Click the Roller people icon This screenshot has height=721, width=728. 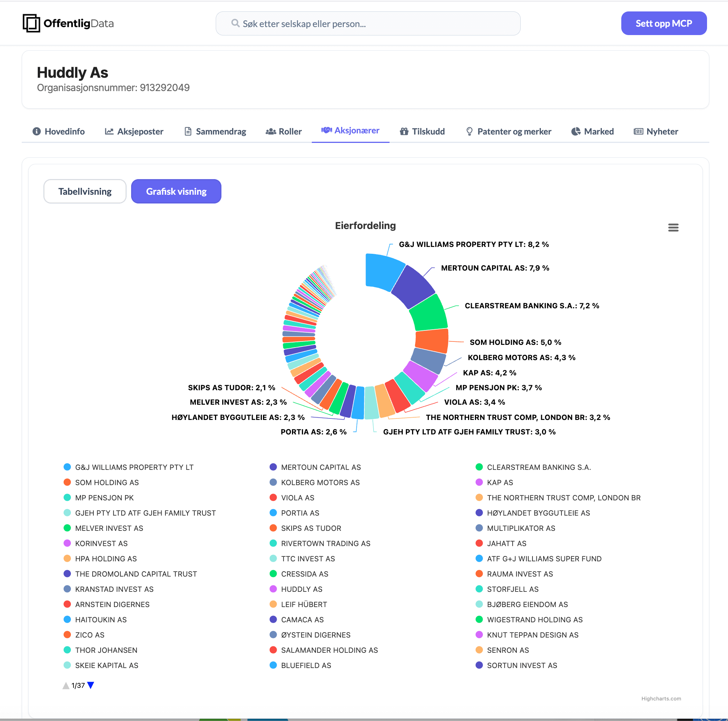(271, 131)
